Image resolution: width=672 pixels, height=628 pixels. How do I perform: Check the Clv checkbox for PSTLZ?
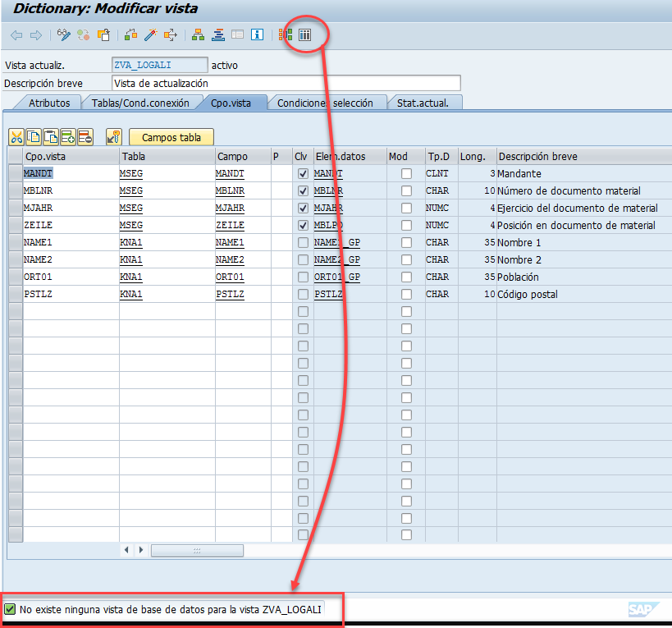[303, 294]
